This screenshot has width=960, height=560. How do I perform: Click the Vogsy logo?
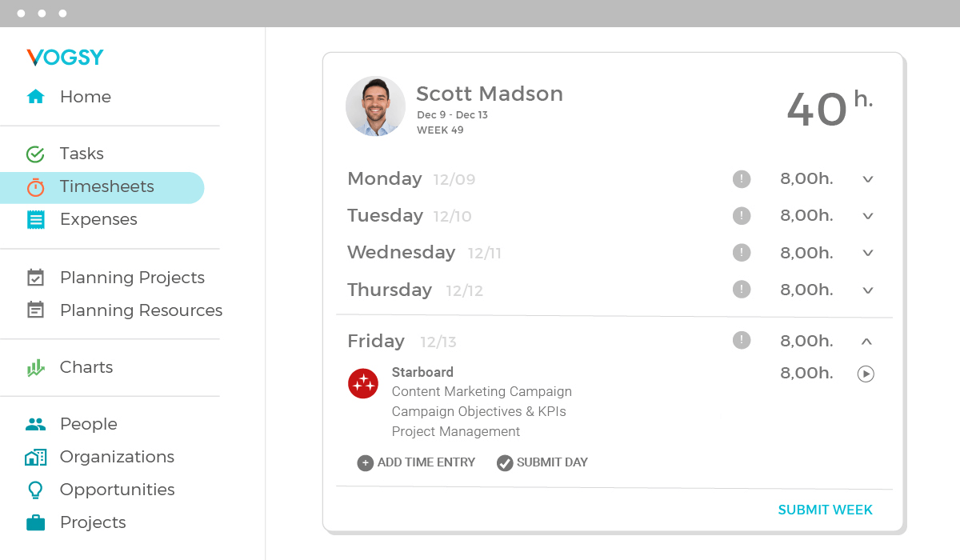point(66,58)
